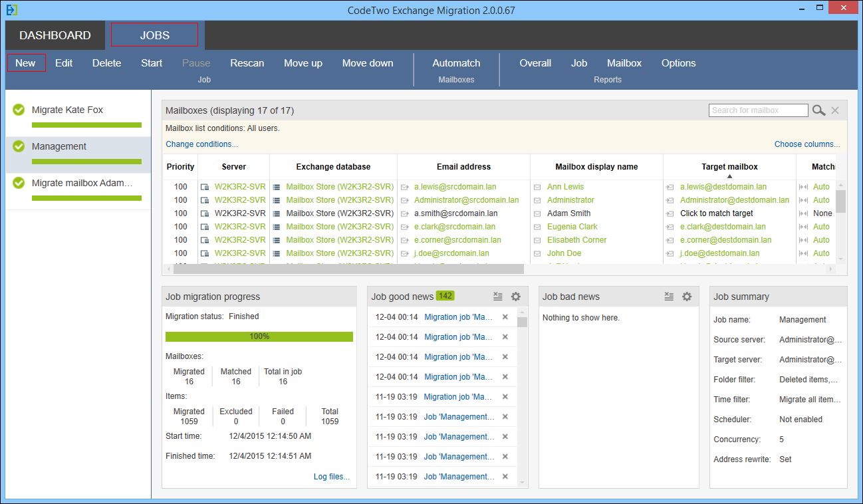Open Log files link
The width and height of the screenshot is (863, 504).
click(x=331, y=477)
